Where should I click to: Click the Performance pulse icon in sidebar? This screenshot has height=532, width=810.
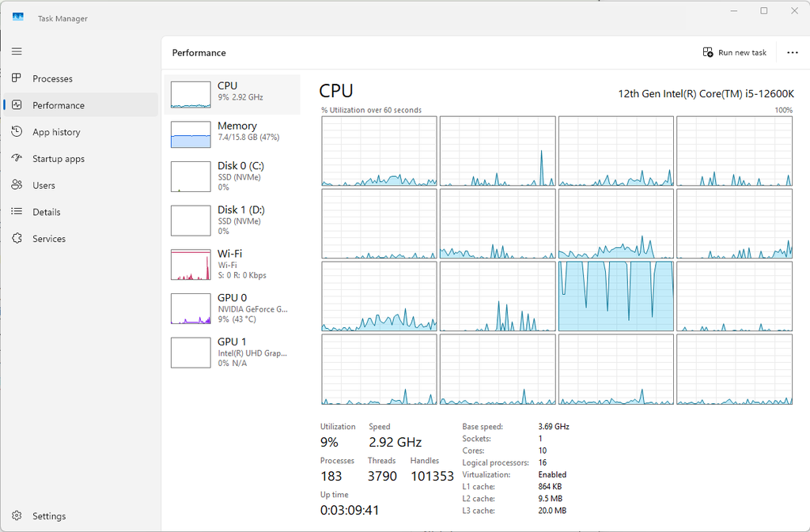[x=17, y=105]
